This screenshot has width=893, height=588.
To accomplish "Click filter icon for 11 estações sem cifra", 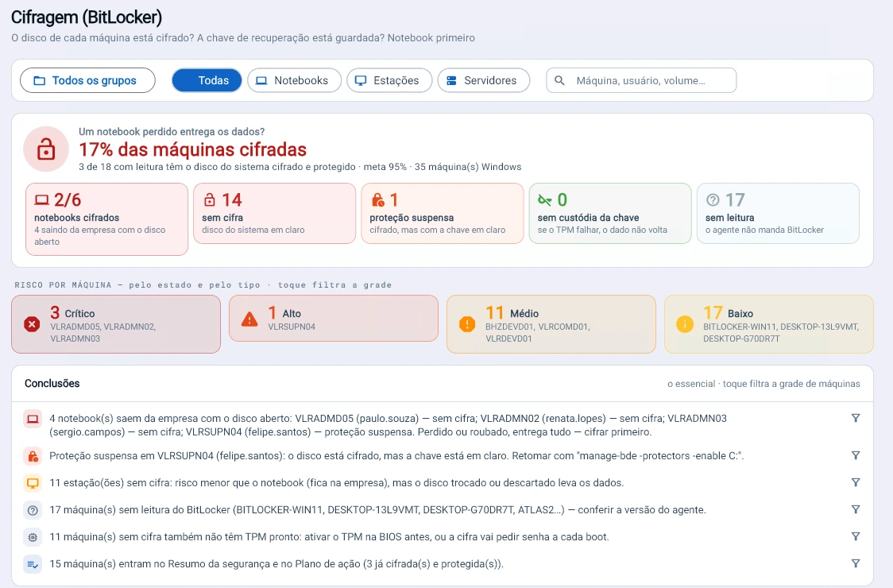I will [855, 482].
